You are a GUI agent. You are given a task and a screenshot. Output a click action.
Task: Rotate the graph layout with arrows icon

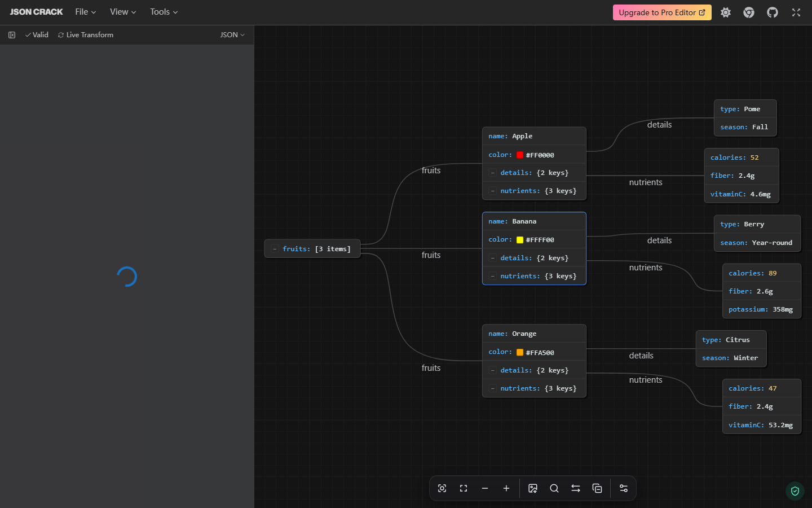576,488
